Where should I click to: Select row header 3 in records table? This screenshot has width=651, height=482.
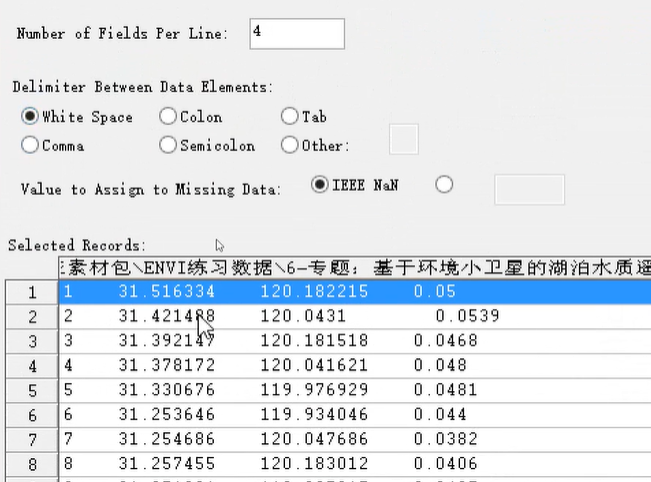coord(32,341)
